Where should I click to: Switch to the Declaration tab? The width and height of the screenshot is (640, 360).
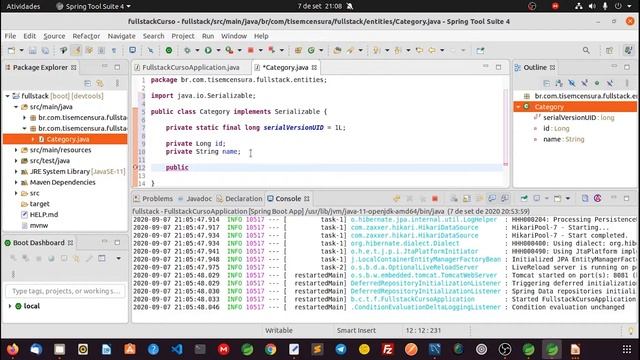pyautogui.click(x=240, y=199)
